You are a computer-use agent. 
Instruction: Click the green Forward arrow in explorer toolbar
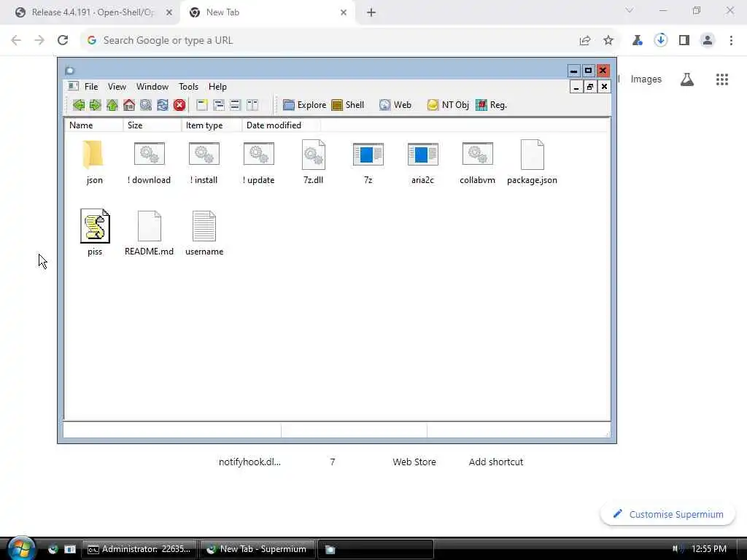tap(96, 105)
